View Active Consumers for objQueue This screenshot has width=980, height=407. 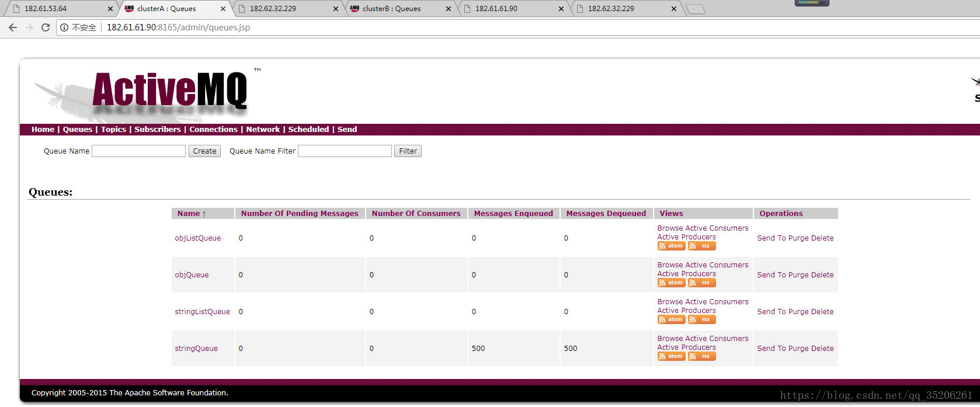tap(717, 265)
